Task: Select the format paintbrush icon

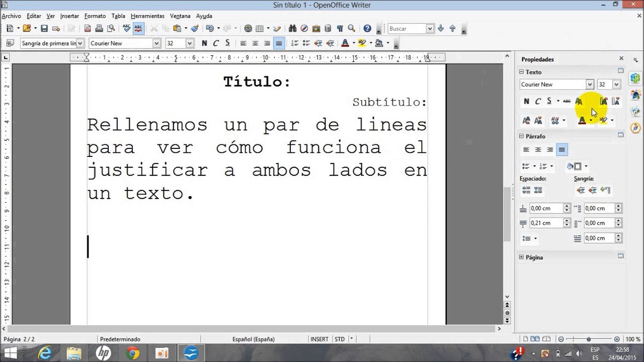Action: [x=195, y=29]
